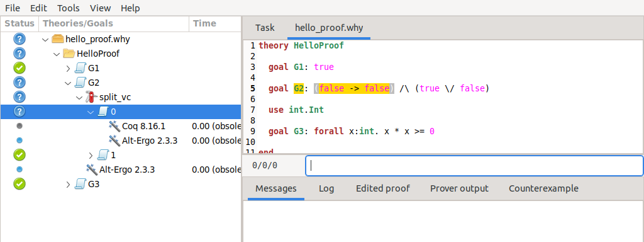This screenshot has height=242, width=644.
Task: Focus the command input field
Action: [474, 166]
